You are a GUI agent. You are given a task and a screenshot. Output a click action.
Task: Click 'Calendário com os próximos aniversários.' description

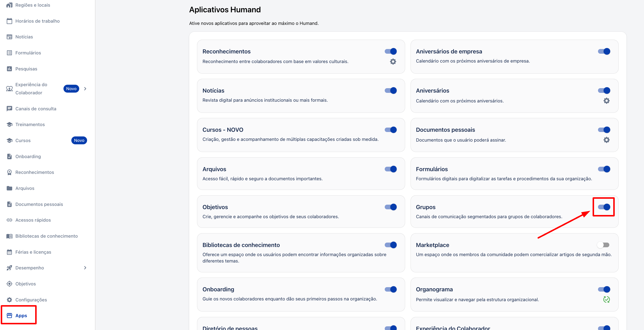point(460,101)
